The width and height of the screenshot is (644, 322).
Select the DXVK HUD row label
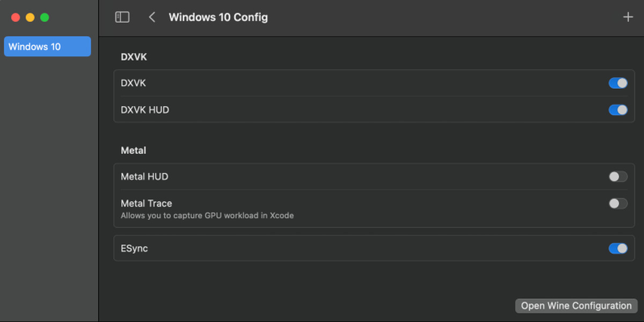coord(145,109)
